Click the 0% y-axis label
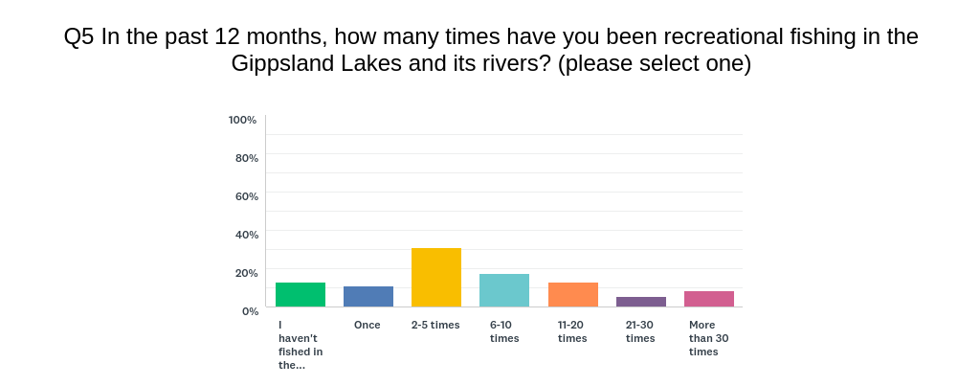This screenshot has height=386, width=980. click(250, 310)
